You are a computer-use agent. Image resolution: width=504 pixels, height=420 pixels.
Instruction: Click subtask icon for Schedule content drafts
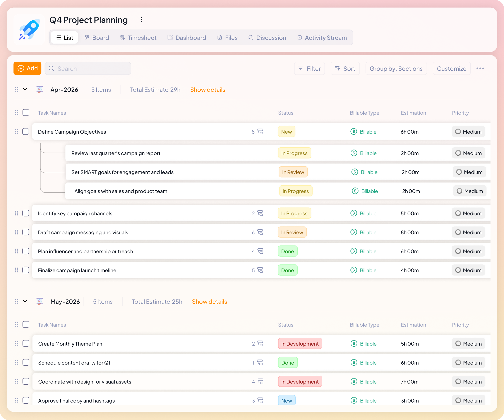tap(260, 363)
